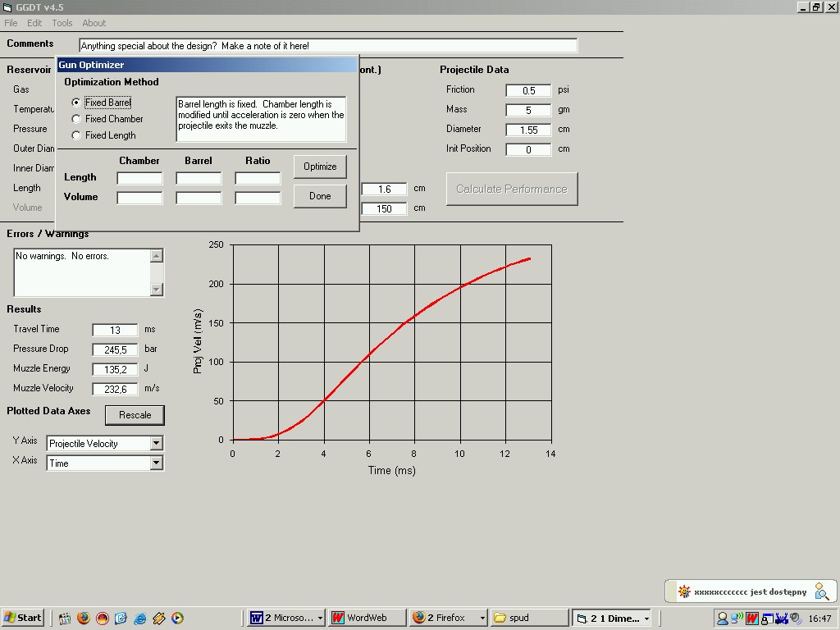
Task: Click the projectile Mass input field
Action: click(x=528, y=110)
